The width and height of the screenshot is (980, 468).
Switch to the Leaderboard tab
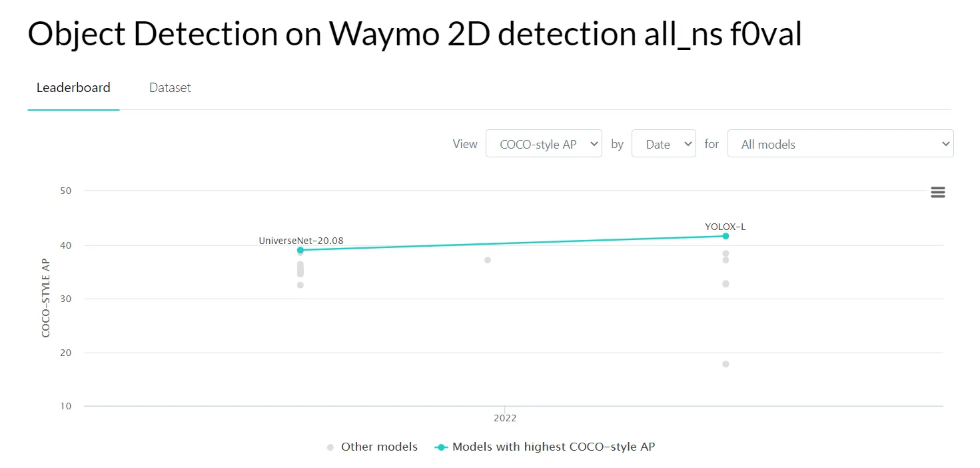(x=73, y=87)
